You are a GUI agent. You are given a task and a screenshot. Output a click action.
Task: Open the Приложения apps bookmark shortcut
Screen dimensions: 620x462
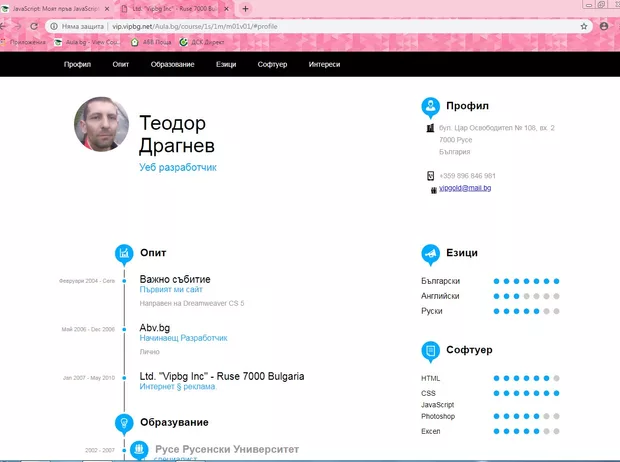pos(23,42)
